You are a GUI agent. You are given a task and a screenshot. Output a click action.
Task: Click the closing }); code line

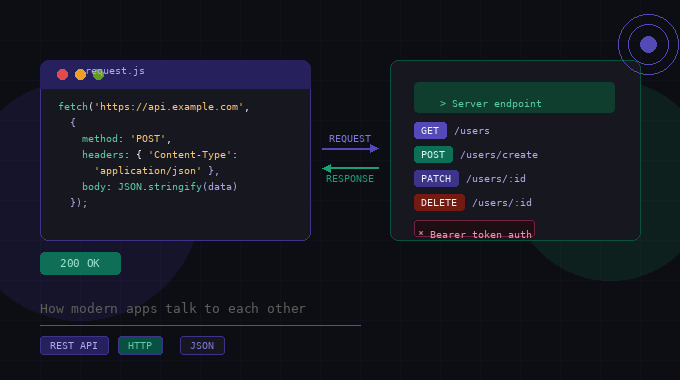[x=78, y=203]
